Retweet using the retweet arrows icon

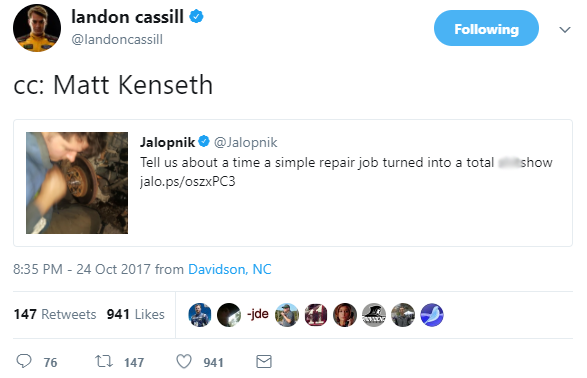click(103, 361)
